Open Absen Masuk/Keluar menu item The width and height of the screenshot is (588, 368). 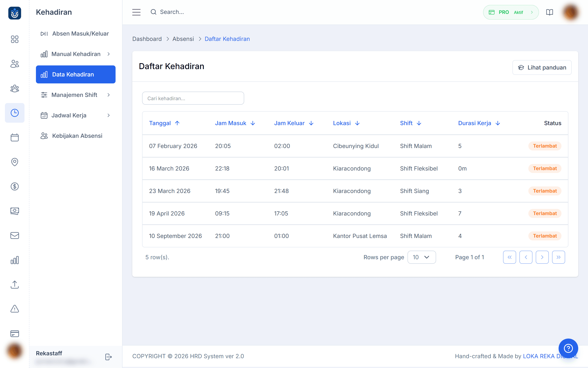click(x=76, y=34)
